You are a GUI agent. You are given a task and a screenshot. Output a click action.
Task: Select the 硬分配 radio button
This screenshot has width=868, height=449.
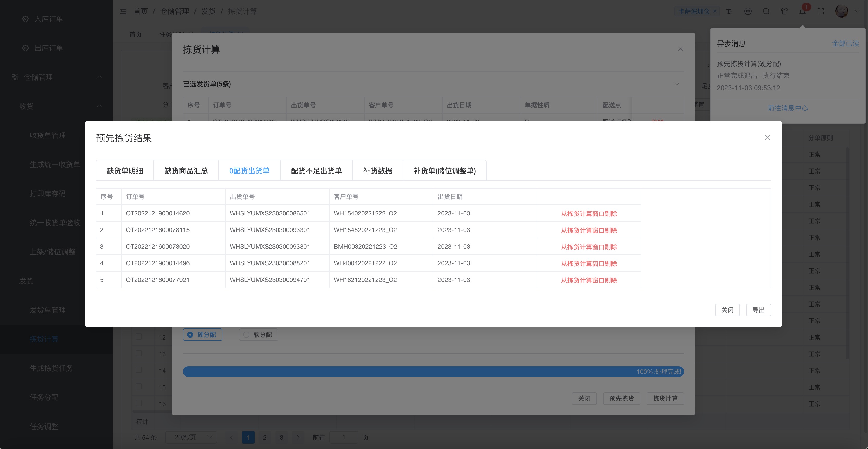pyautogui.click(x=203, y=334)
